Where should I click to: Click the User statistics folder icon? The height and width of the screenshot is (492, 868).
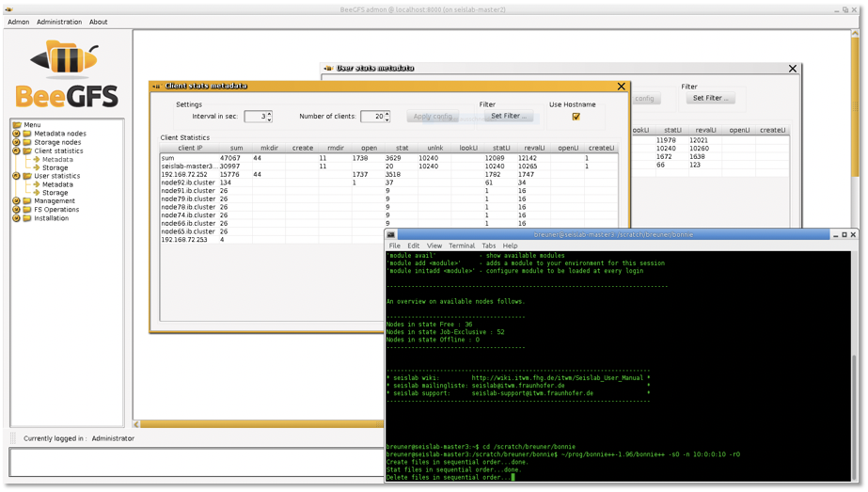[x=26, y=176]
